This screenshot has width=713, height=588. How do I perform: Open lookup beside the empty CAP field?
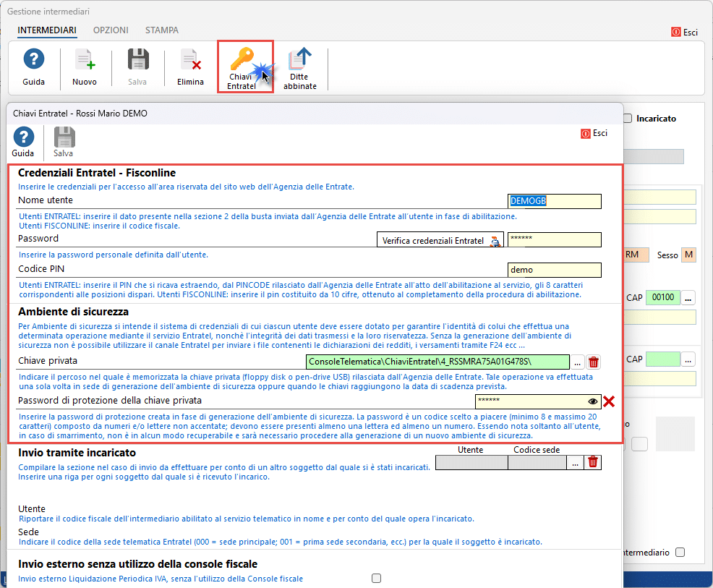pos(688,359)
